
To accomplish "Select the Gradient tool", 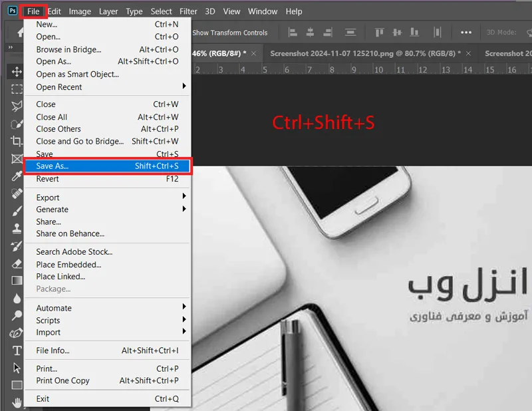I will [17, 281].
